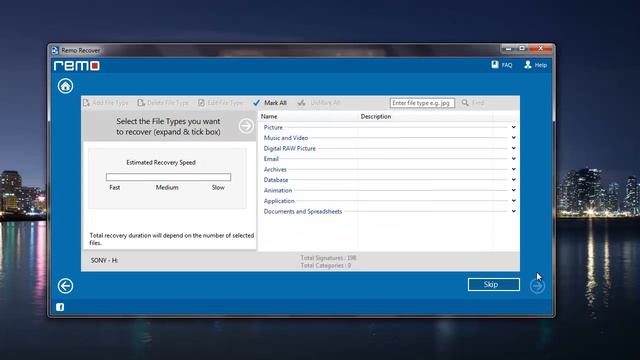The image size is (640, 360).
Task: Select Documents and Spreadsheets row
Action: point(389,211)
